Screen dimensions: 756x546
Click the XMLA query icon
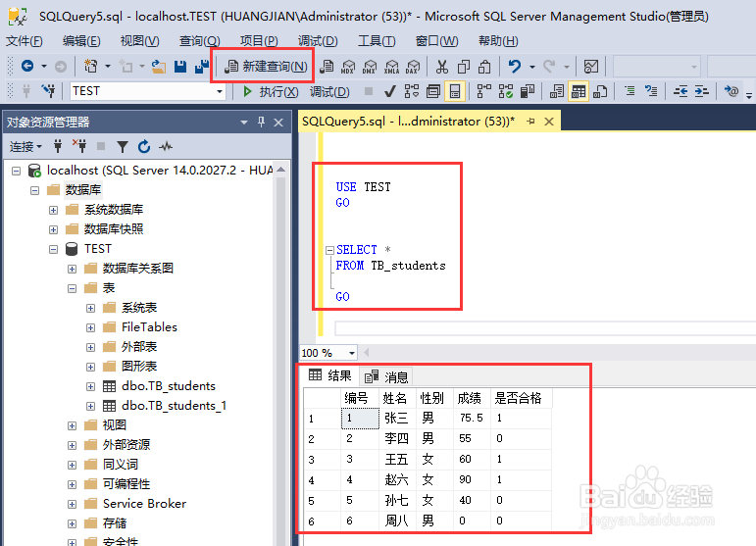[x=391, y=66]
